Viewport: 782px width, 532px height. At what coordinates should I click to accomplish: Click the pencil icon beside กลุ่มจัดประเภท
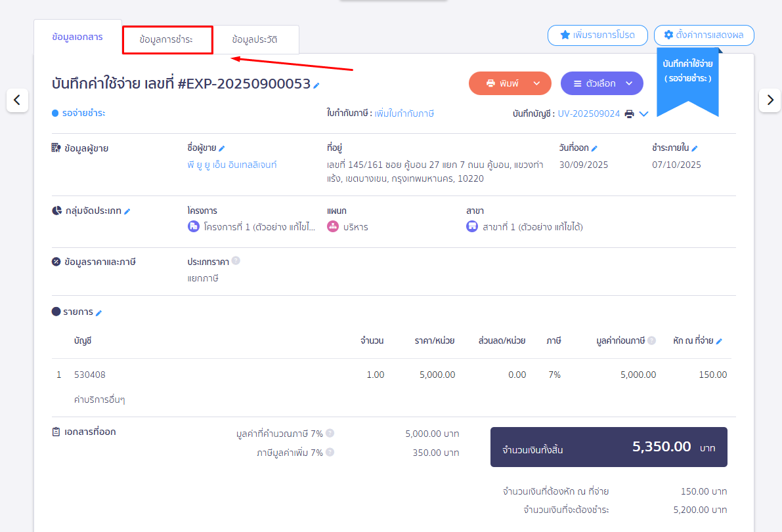click(127, 211)
